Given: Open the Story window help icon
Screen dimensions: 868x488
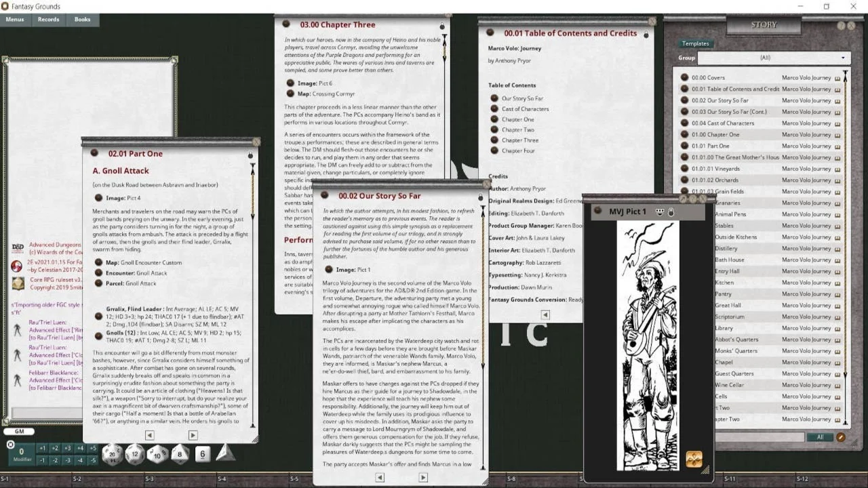Looking at the screenshot, I should pyautogui.click(x=841, y=26).
